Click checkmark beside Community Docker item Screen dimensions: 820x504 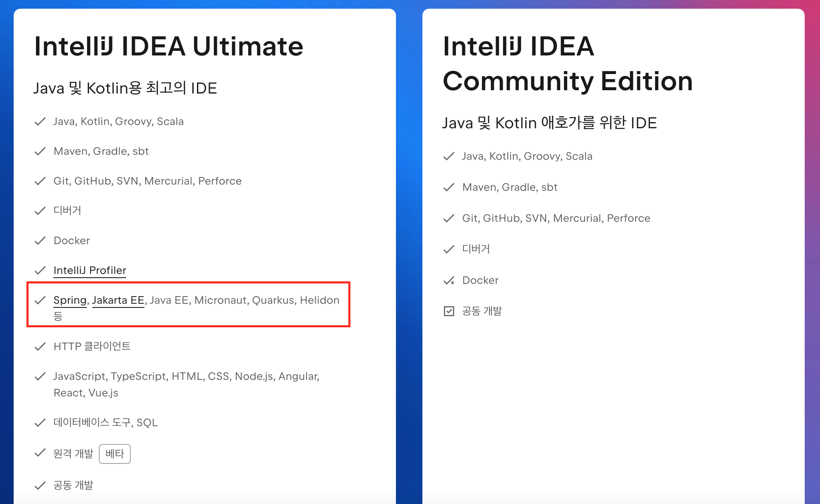tap(449, 281)
